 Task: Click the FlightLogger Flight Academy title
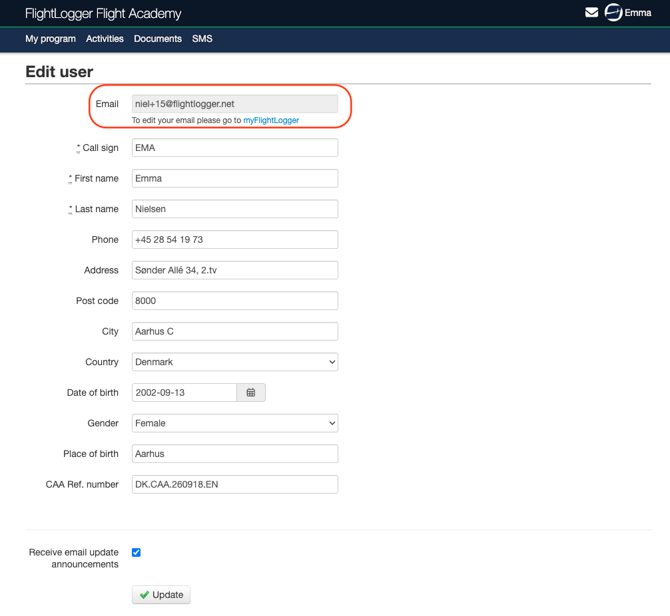tap(103, 14)
